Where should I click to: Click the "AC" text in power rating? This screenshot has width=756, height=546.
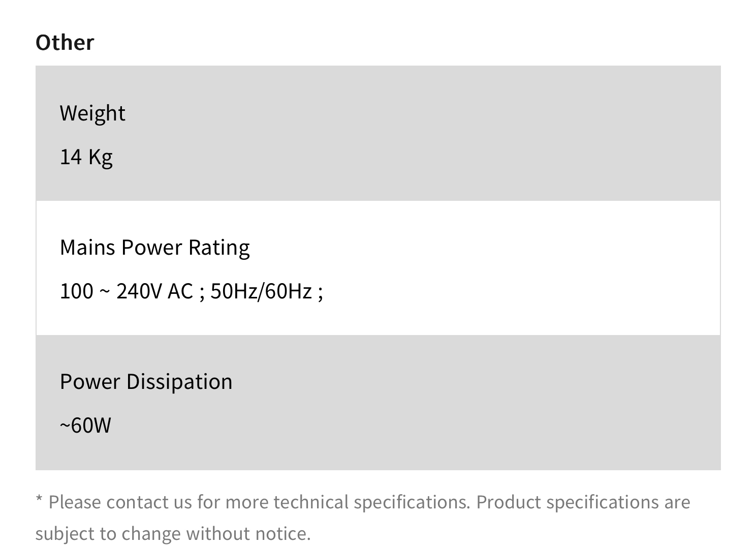pos(180,291)
